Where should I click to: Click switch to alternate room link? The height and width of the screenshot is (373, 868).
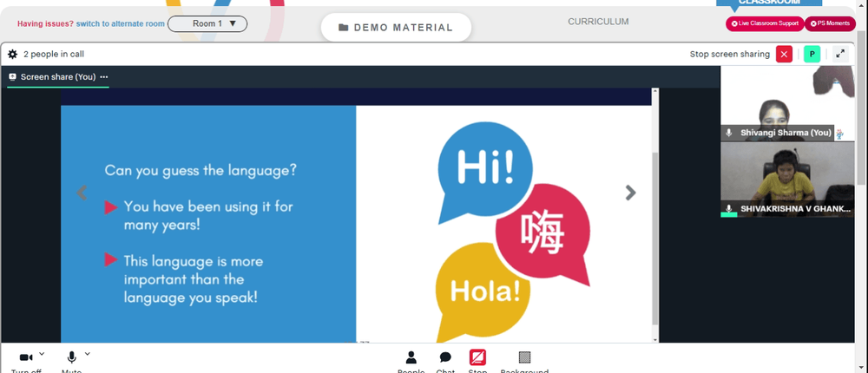click(120, 23)
